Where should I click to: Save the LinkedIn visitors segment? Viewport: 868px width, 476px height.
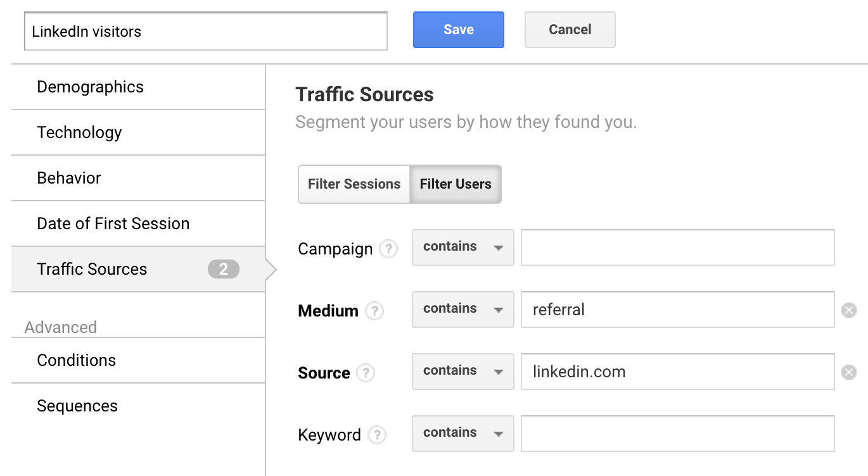(x=459, y=30)
